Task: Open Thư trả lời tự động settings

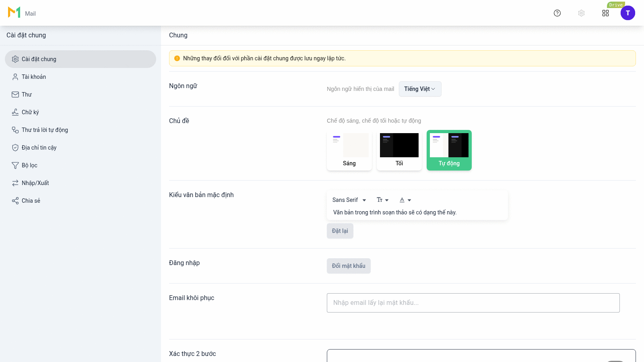Action: [x=80, y=130]
